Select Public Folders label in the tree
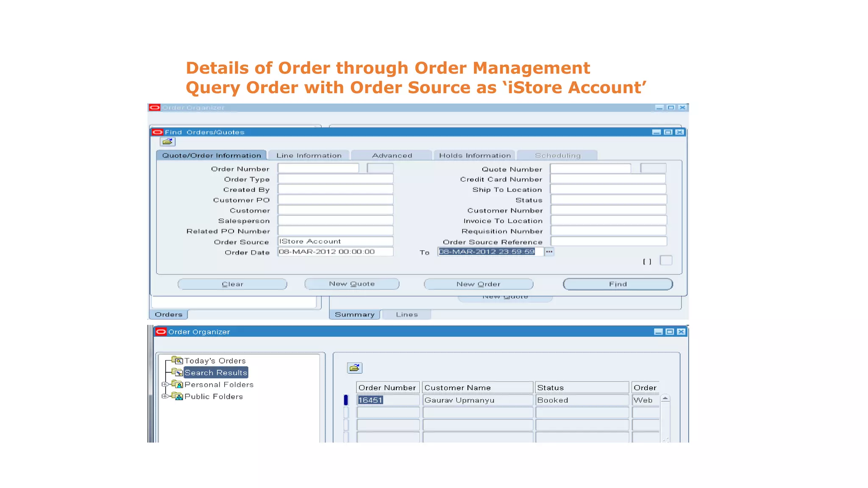Viewport: 868px width, 488px height. coord(214,396)
